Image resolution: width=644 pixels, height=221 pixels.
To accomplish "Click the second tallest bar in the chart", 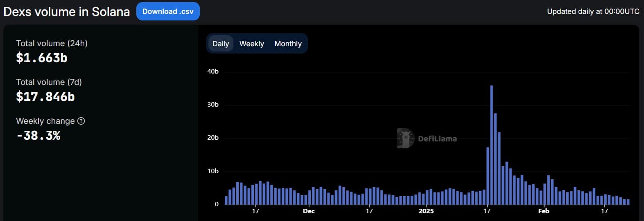I will (495, 159).
